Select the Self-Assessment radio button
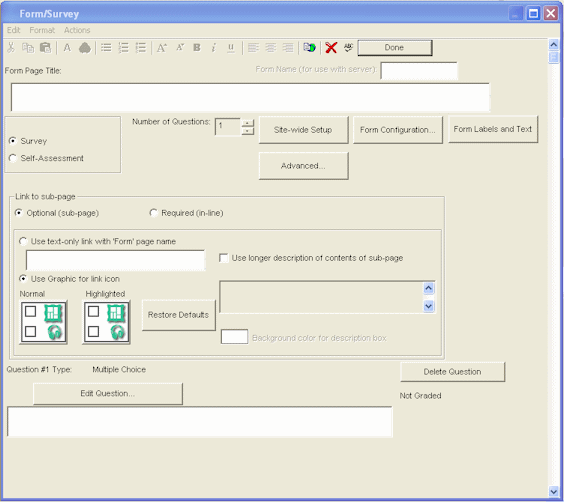The image size is (564, 502). point(13,158)
